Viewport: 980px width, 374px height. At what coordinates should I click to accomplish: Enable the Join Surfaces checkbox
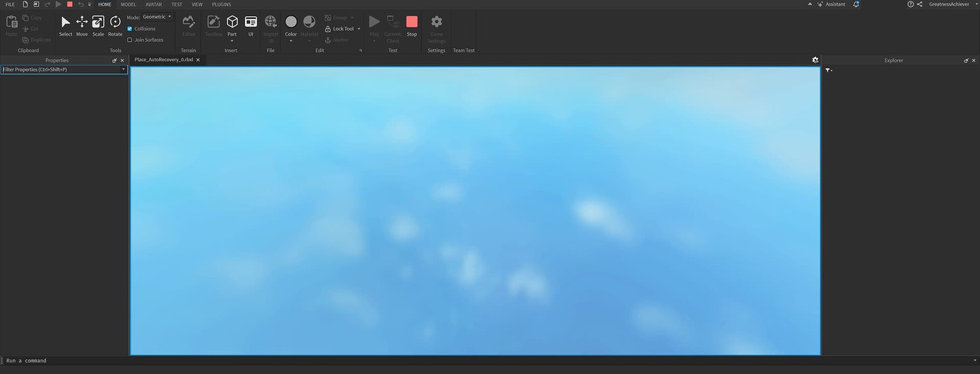(129, 40)
